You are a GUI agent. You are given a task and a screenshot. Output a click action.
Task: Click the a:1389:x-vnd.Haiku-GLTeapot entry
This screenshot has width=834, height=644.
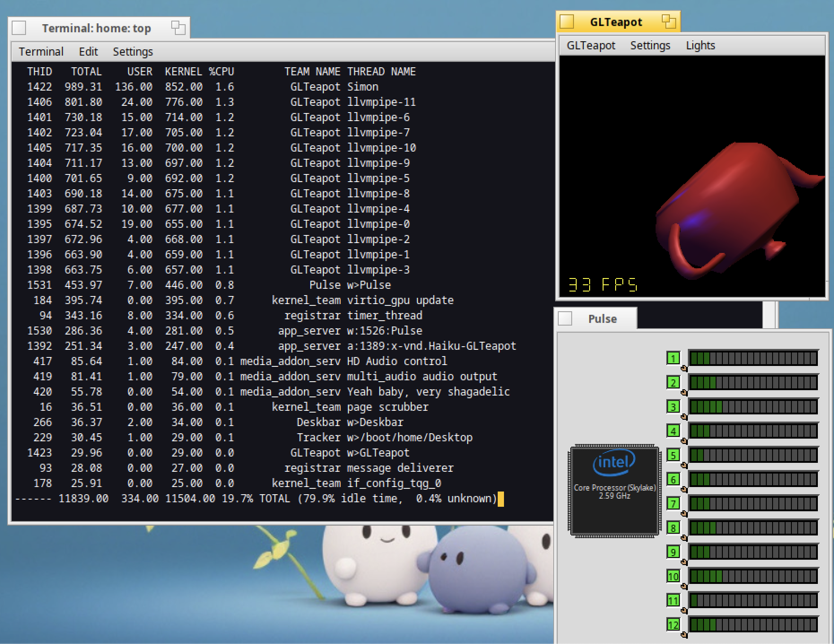[x=432, y=346]
